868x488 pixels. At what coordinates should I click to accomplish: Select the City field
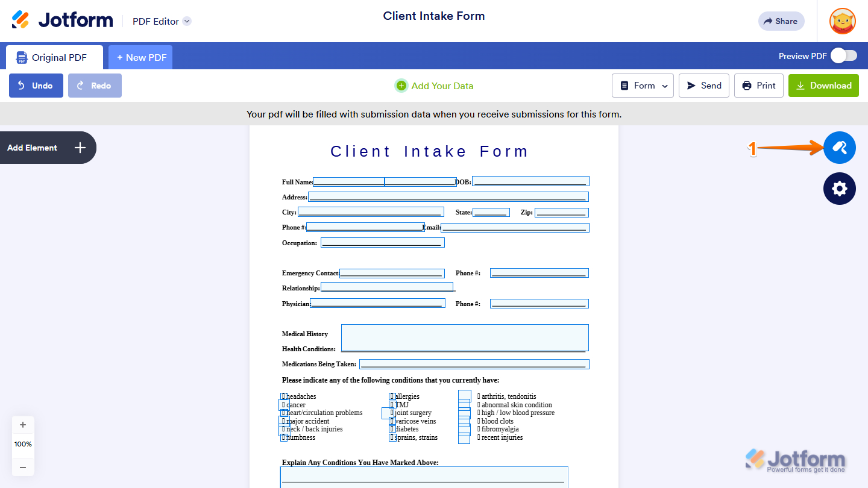pyautogui.click(x=371, y=212)
